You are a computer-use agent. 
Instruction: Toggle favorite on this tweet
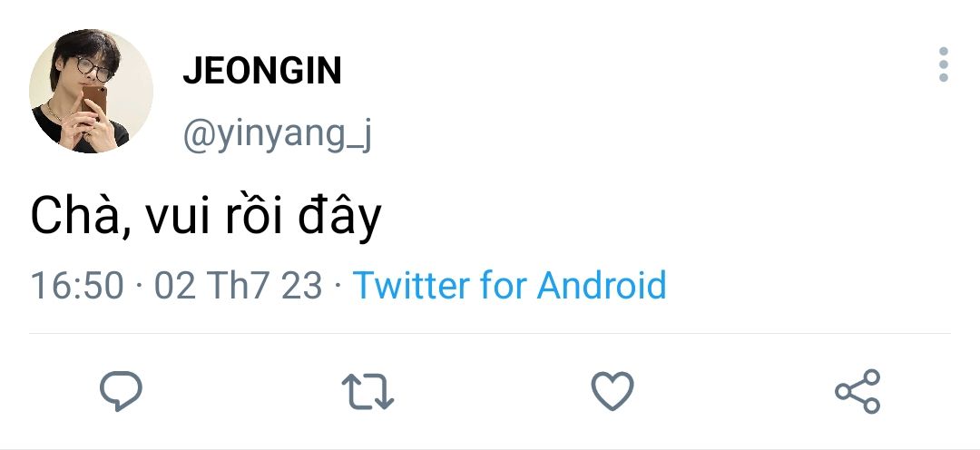[612, 391]
